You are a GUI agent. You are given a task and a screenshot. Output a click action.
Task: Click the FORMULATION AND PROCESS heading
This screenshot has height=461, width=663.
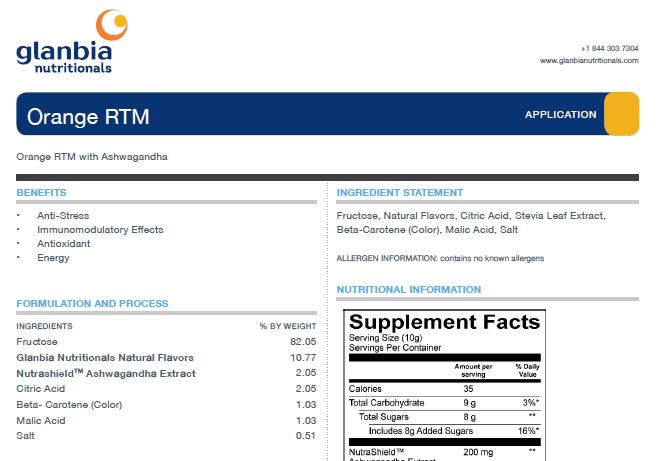coord(92,304)
